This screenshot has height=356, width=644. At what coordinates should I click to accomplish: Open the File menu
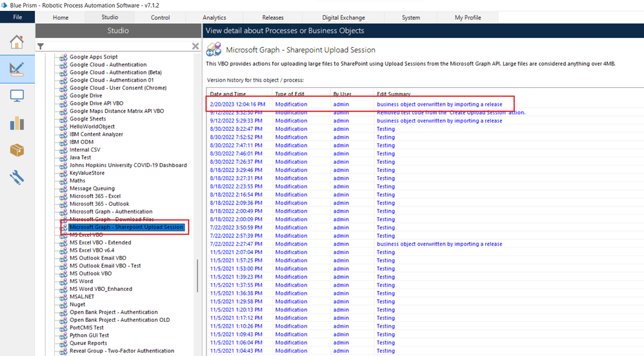[17, 17]
